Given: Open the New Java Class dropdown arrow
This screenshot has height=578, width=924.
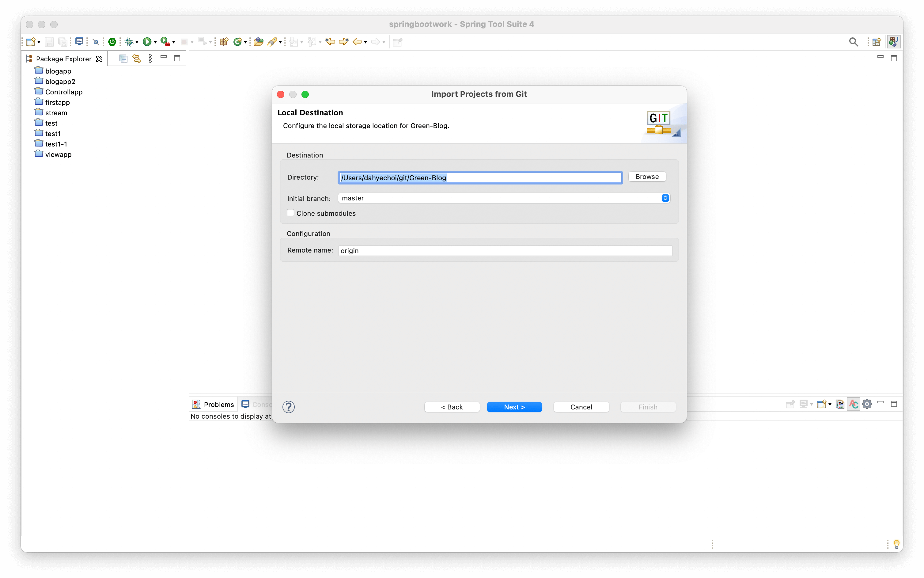Looking at the screenshot, I should click(245, 42).
